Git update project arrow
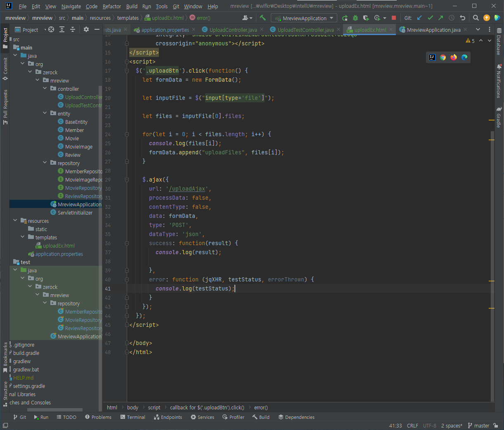Image resolution: width=504 pixels, height=430 pixels. click(x=419, y=18)
